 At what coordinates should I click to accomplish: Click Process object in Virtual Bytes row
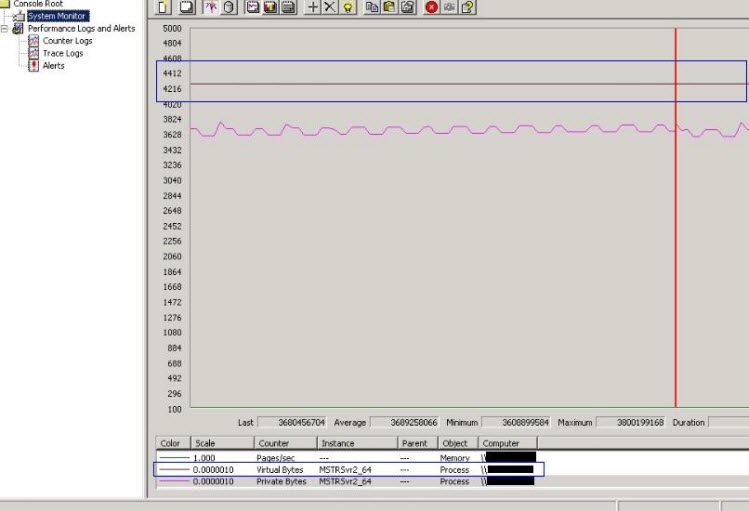pyautogui.click(x=455, y=470)
